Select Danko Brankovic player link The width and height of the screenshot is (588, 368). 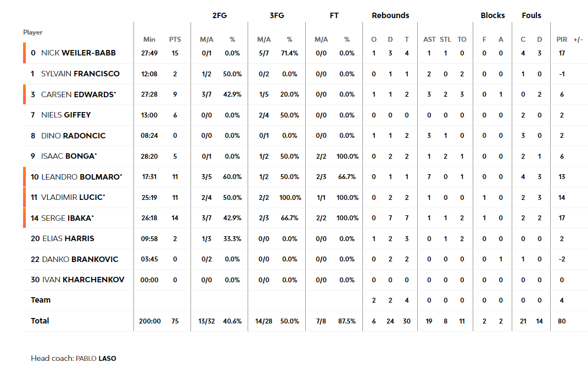click(80, 259)
